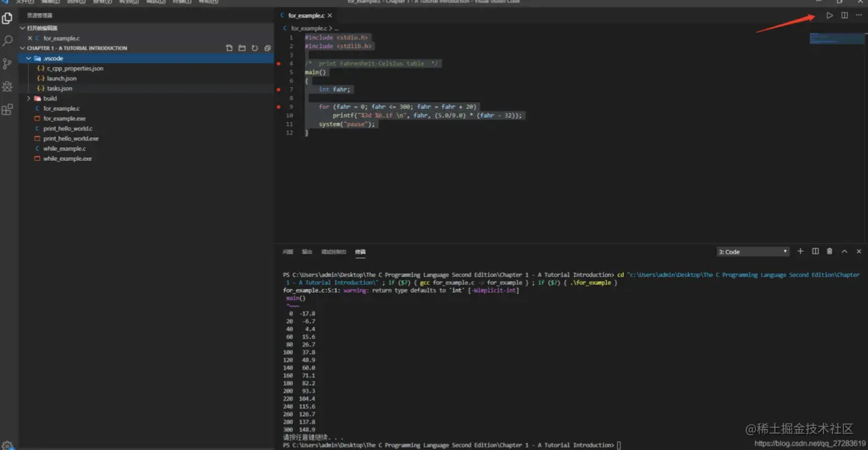Click the New File icon in explorer header
Image resolution: width=868 pixels, height=450 pixels.
pyautogui.click(x=229, y=48)
